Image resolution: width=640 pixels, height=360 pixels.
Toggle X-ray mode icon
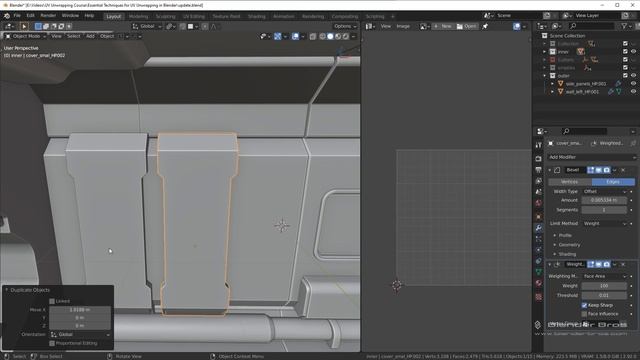pos(313,36)
